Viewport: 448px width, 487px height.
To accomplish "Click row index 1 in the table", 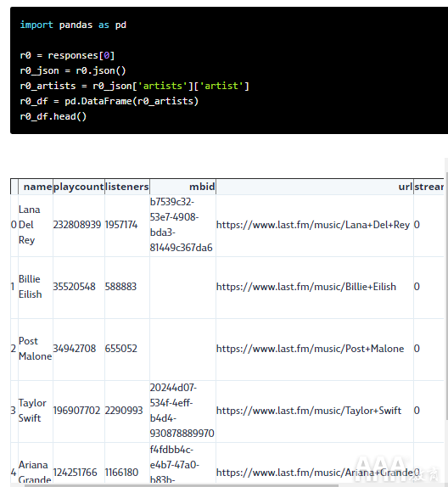I will (x=13, y=287).
